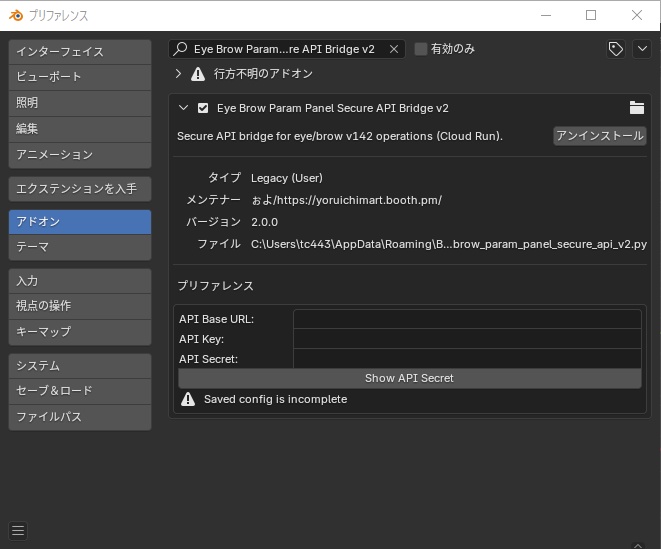Open the インターフェイス tab

point(80,52)
